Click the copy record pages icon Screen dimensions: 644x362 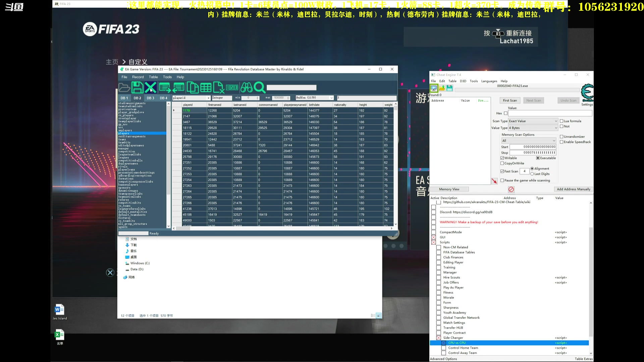coord(192,88)
